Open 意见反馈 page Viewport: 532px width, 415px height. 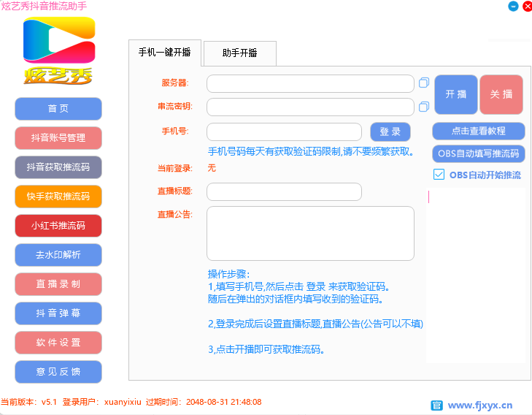(x=58, y=372)
